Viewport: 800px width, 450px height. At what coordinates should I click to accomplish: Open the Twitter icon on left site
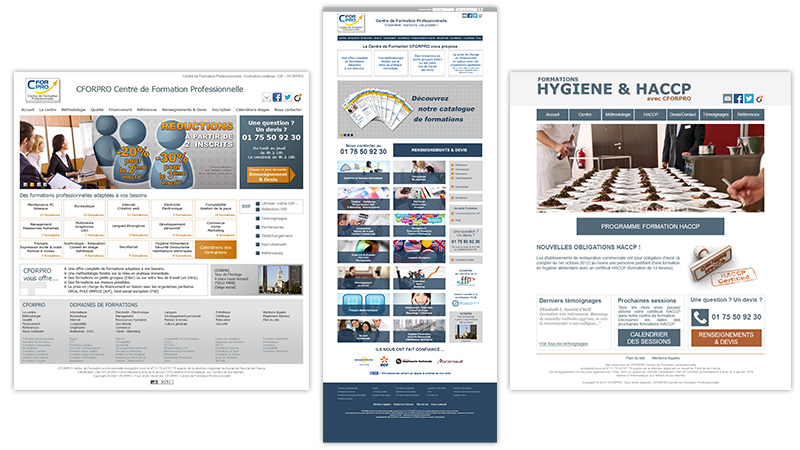point(287,97)
